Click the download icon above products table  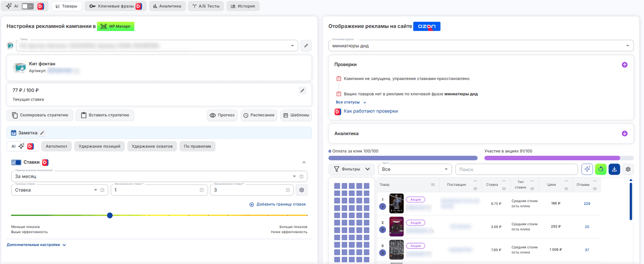coord(614,169)
